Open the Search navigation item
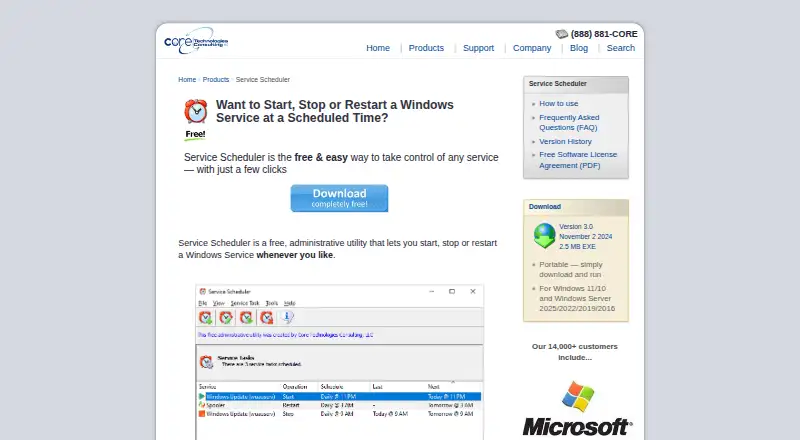The height and width of the screenshot is (440, 800). (x=620, y=48)
